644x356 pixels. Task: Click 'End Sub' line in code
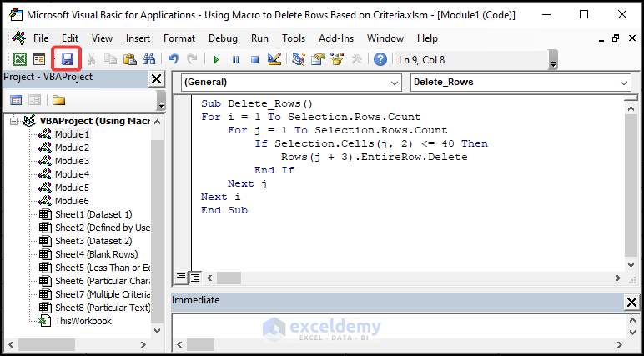pyautogui.click(x=224, y=210)
